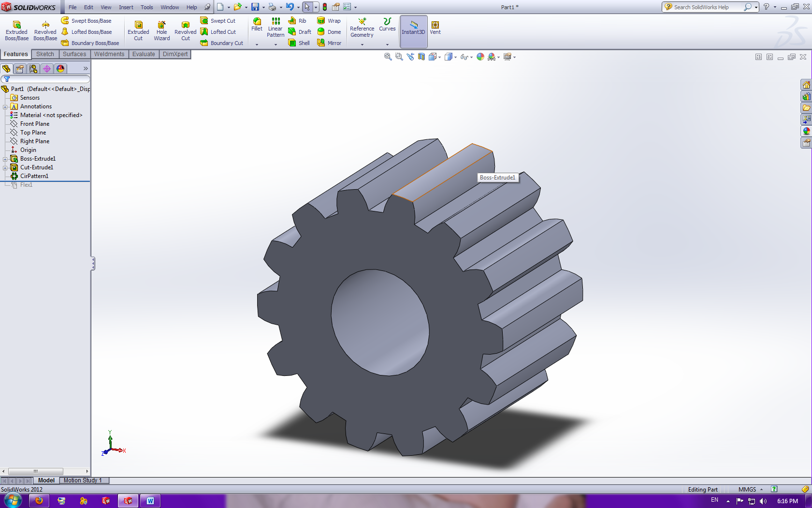Select the Shell tool
Screen dimensions: 812x508
299,43
